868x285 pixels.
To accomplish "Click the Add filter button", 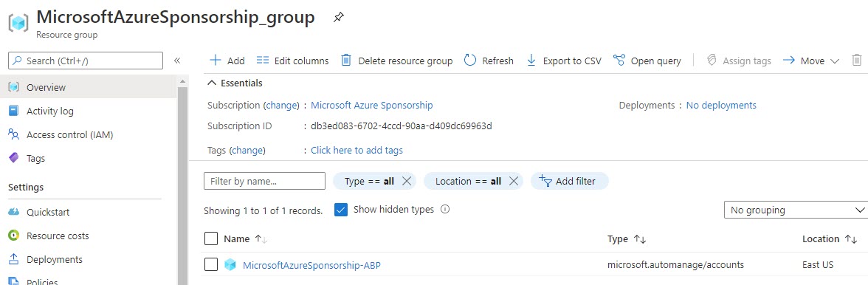I will pyautogui.click(x=570, y=181).
